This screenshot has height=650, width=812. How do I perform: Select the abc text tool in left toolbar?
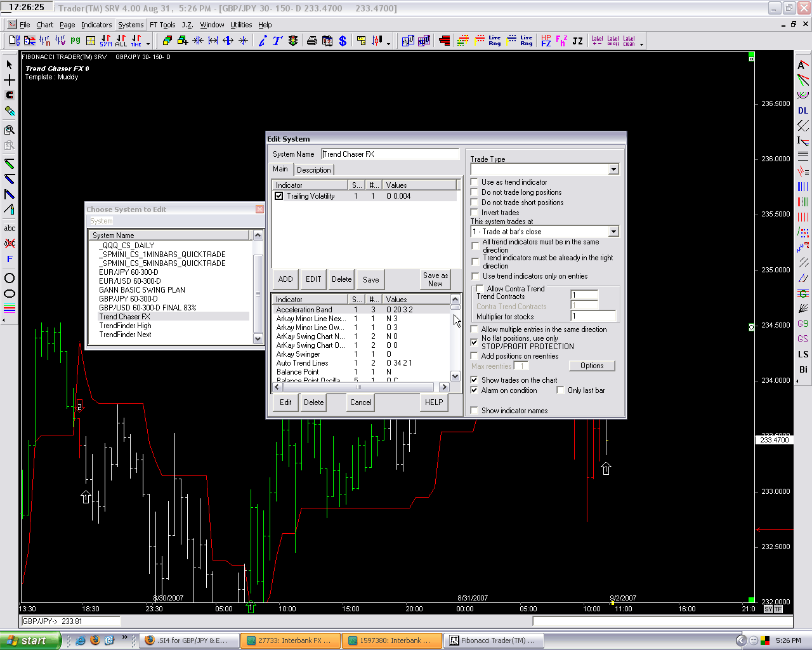pos(10,228)
